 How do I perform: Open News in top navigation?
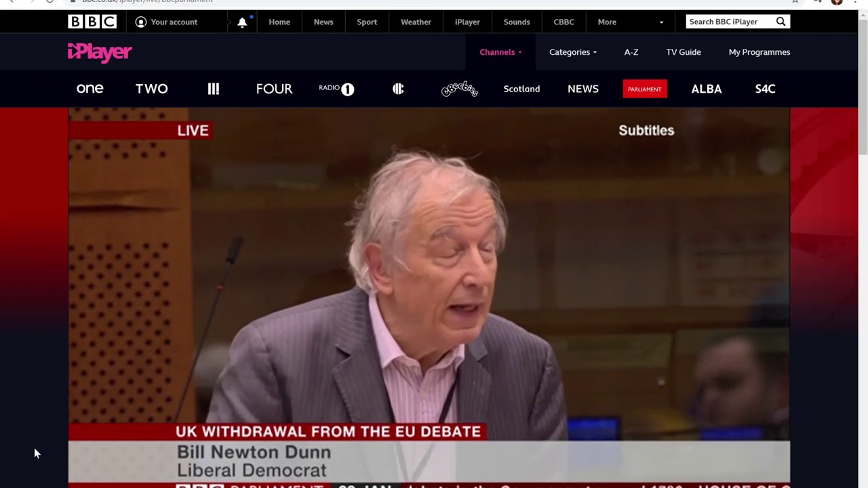(323, 22)
